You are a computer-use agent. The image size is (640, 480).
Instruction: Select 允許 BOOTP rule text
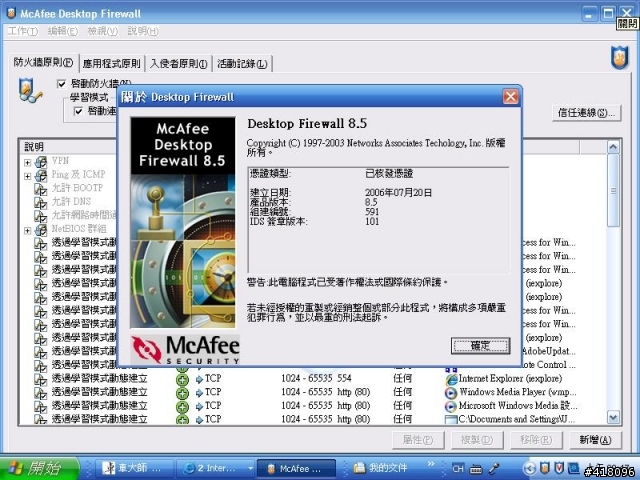pos(77,188)
